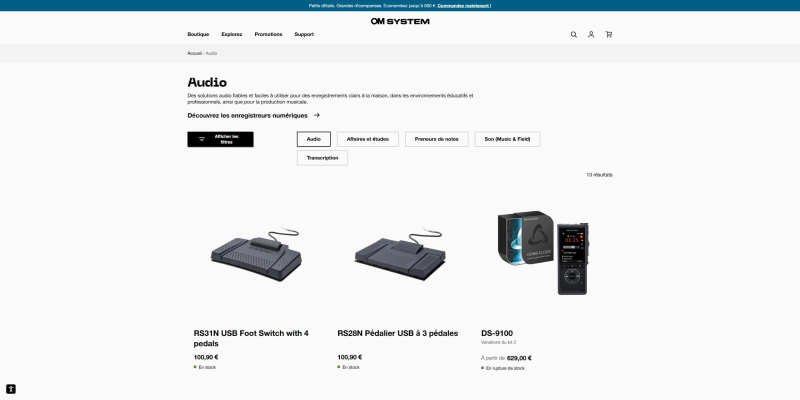Open the accessibility widget icon

[11, 389]
